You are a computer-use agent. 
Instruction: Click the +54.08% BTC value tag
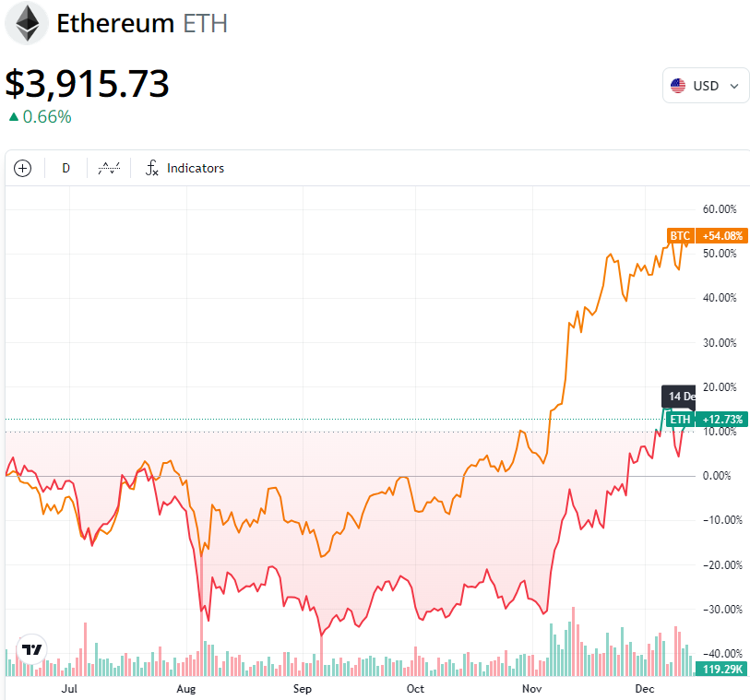pyautogui.click(x=722, y=236)
